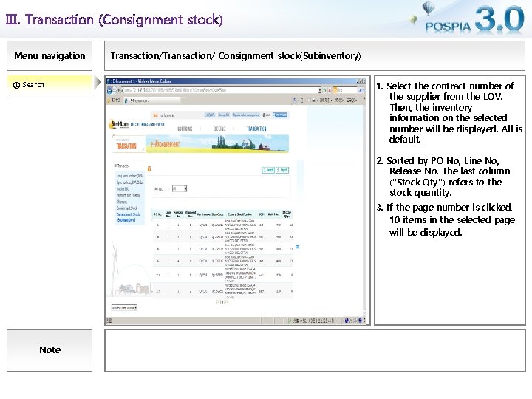Viewport: 532px width, 399px height.
Task: Click the Steel-N.com logo
Action: pos(118,124)
